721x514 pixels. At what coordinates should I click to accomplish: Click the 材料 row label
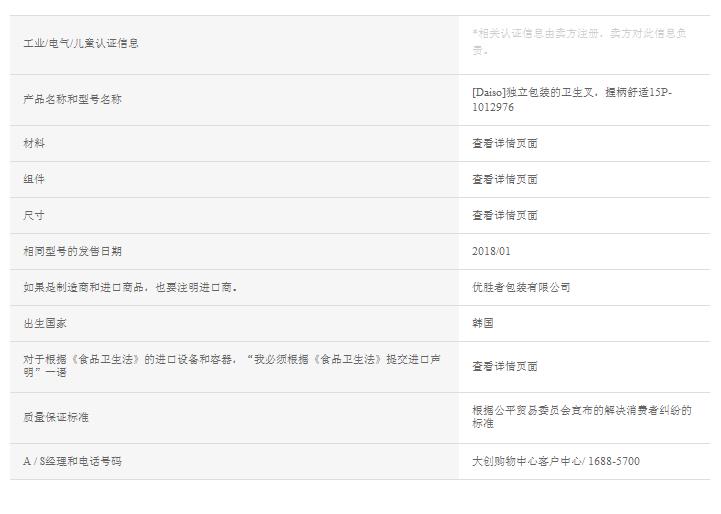(x=34, y=143)
